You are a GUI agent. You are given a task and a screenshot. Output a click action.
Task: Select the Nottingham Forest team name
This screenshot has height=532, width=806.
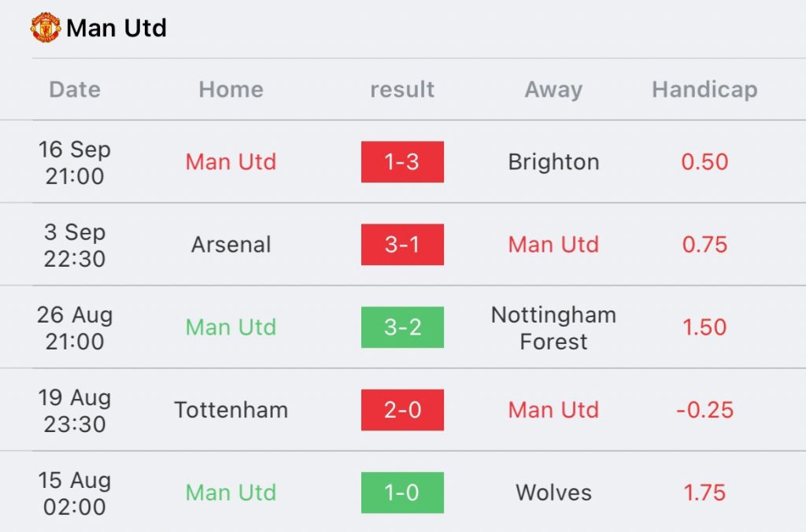pos(553,328)
